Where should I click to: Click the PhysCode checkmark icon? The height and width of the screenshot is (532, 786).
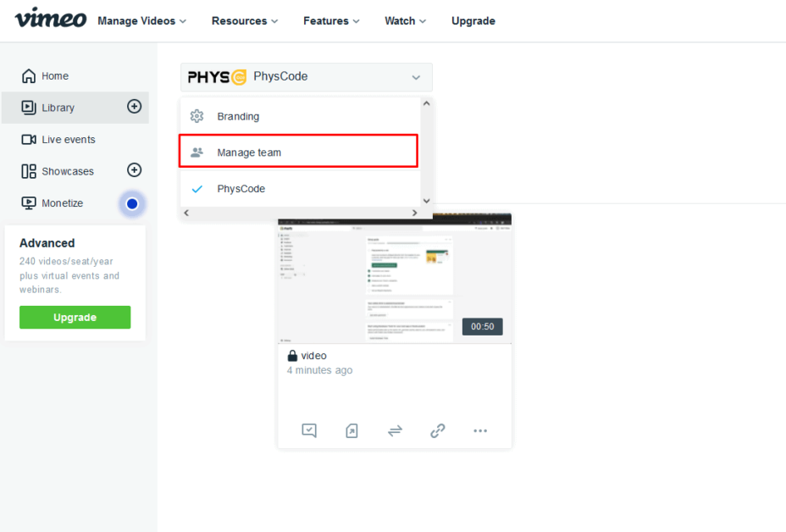point(197,189)
